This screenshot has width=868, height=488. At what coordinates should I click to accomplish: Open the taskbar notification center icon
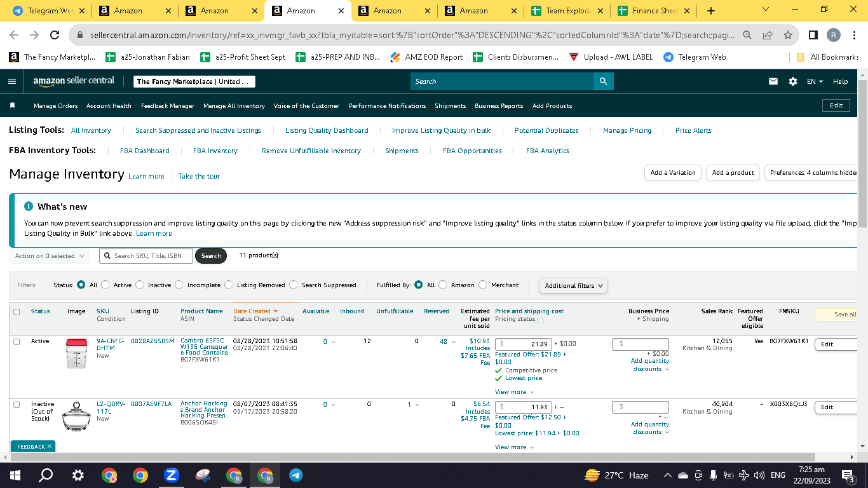(x=848, y=475)
